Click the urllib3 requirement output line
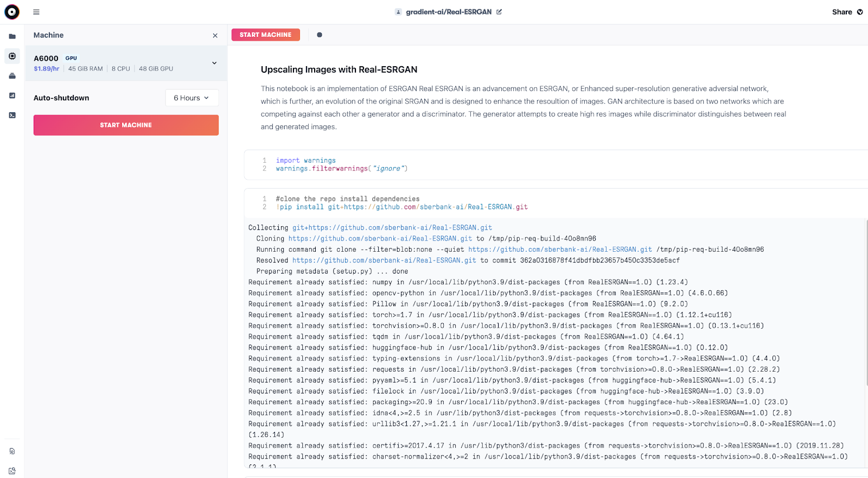This screenshot has width=868, height=478. (542, 429)
